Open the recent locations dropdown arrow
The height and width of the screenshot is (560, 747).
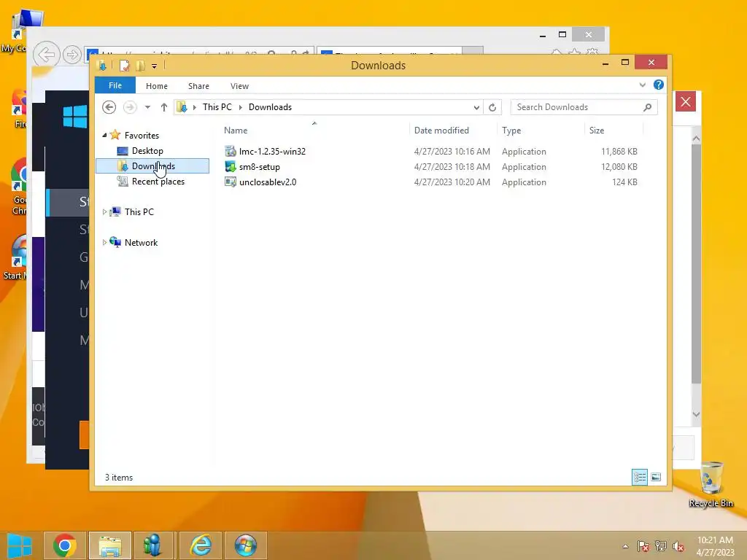coord(147,107)
